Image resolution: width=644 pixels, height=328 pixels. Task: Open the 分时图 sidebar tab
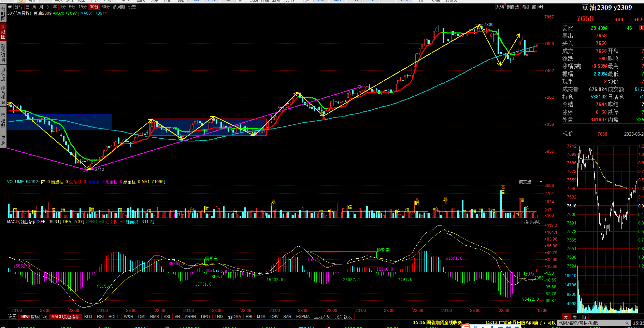point(3,13)
